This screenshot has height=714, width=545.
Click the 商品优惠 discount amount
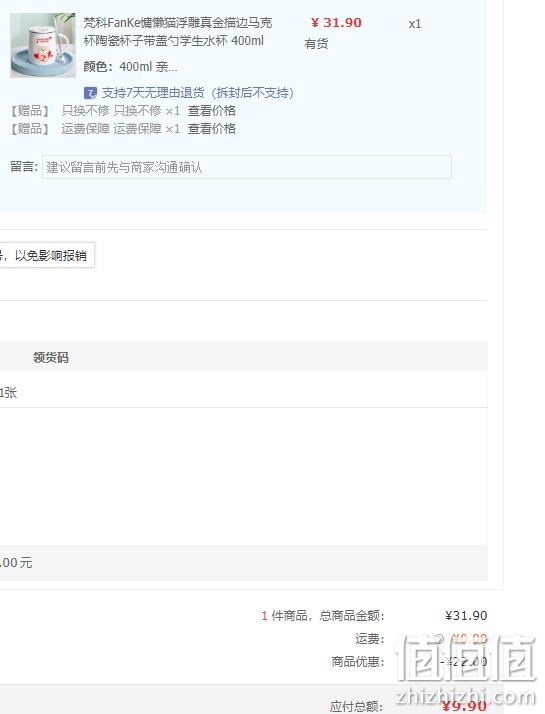point(464,662)
